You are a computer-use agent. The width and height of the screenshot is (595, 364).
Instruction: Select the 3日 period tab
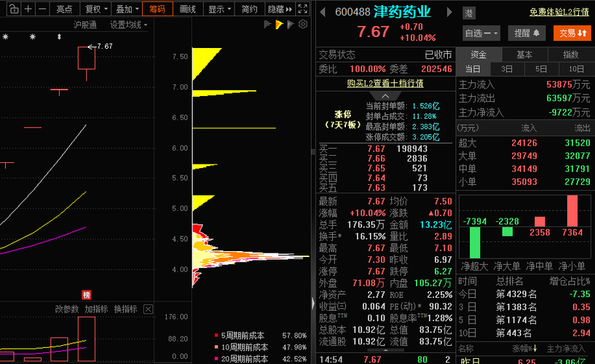(507, 69)
